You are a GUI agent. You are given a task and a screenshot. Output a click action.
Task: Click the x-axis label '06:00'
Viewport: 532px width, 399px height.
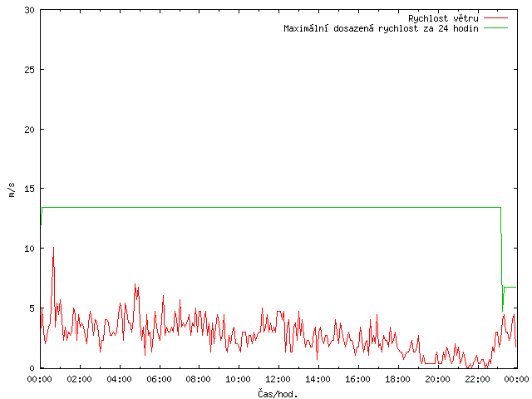(x=159, y=379)
